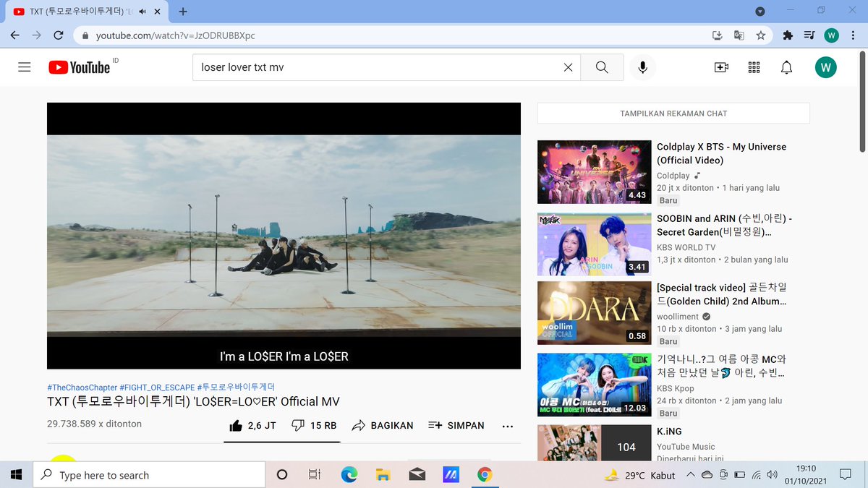Open YouTube apps grid icon
This screenshot has height=488, width=868.
click(x=754, y=67)
